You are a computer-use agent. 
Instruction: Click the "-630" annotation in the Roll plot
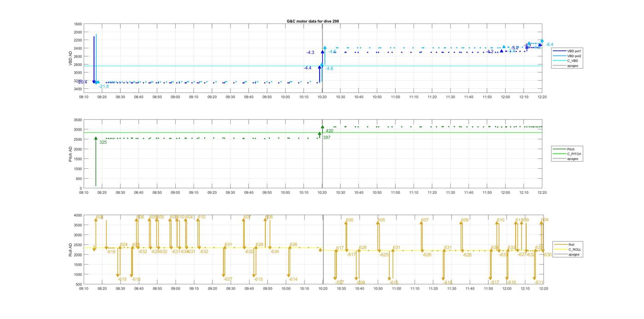point(547,255)
